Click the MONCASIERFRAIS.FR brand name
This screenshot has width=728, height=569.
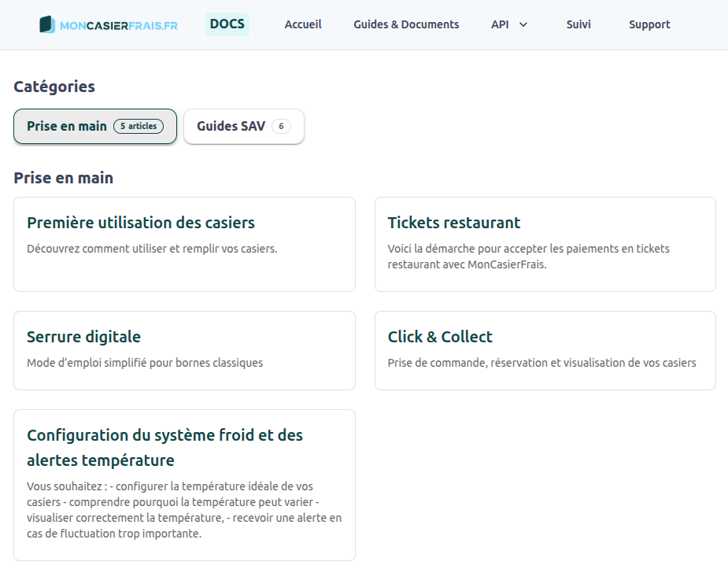[119, 25]
